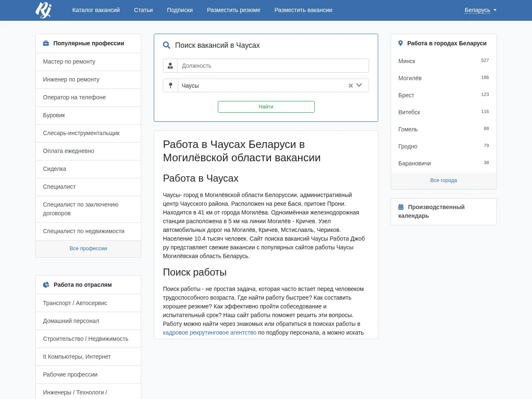
Task: Open the Рабочие профессии industry
Action: 88,374
